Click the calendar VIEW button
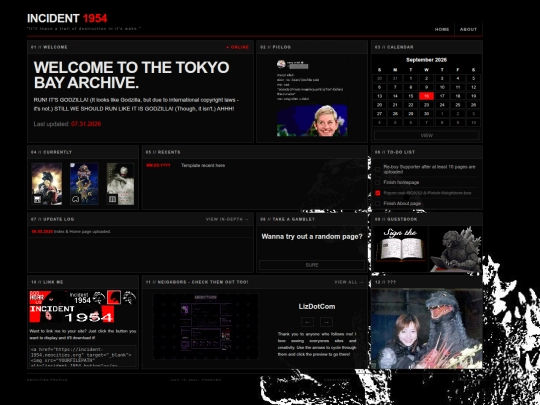Viewport: 540px width, 405px height. [x=426, y=135]
